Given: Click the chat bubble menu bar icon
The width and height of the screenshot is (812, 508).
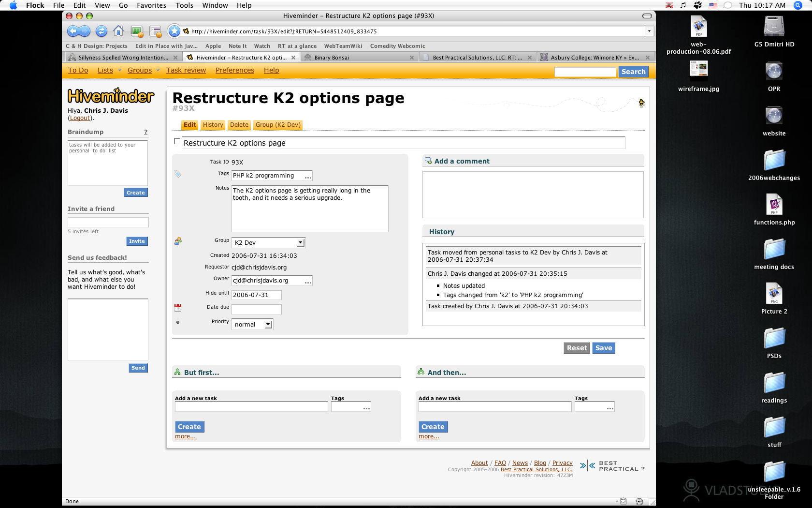Looking at the screenshot, I should [727, 5].
